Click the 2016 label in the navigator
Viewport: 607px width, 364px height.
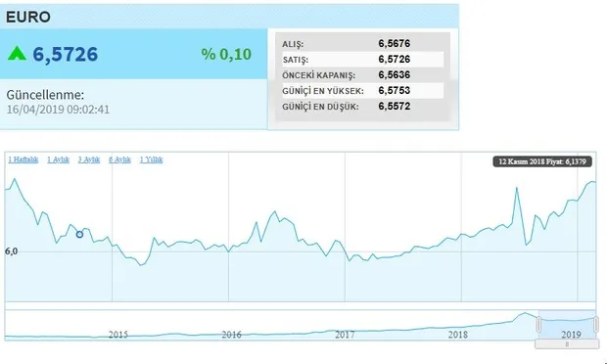231,335
